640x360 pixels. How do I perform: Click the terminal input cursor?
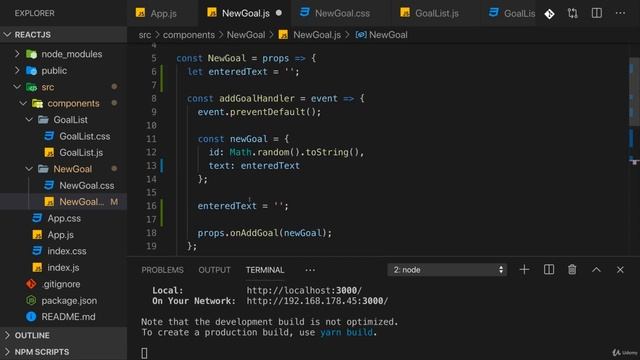pyautogui.click(x=144, y=353)
